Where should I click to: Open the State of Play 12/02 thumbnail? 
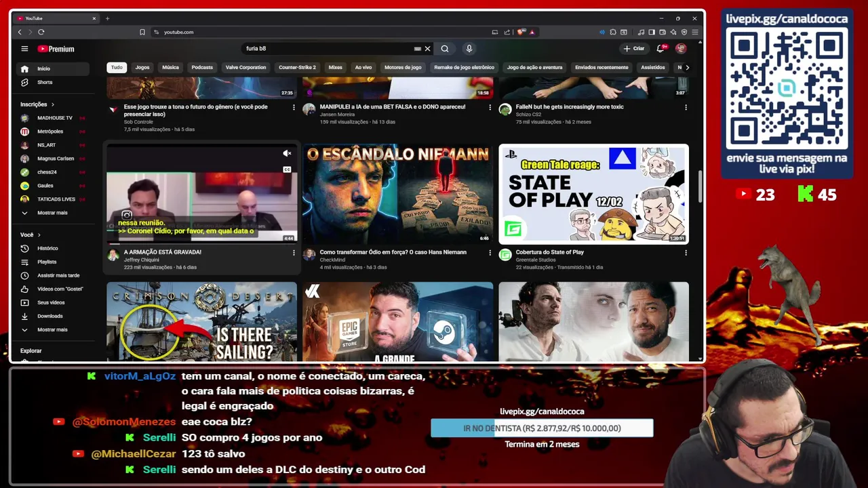click(x=593, y=194)
